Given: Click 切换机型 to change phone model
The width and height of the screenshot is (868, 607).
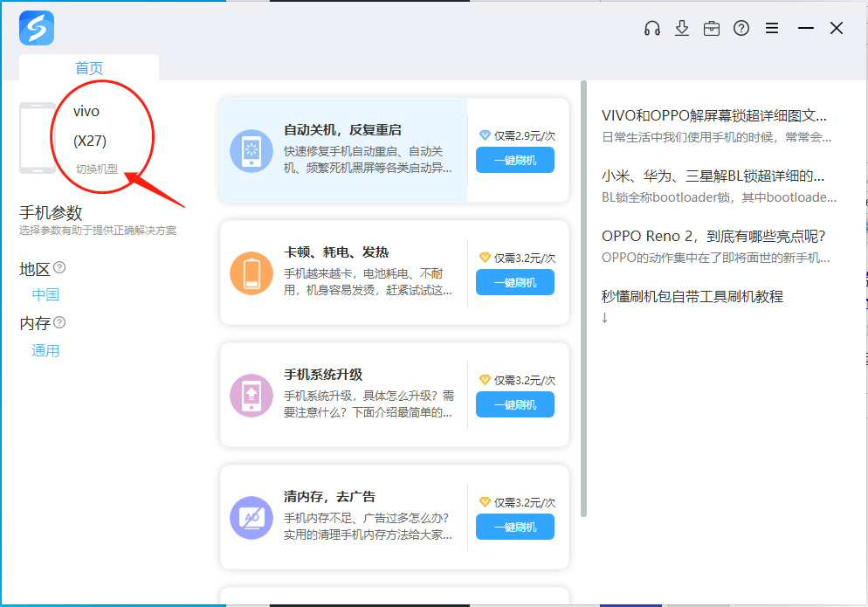Looking at the screenshot, I should [96, 169].
